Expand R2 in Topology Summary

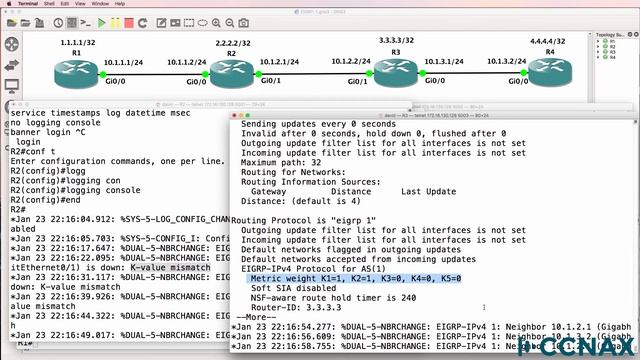[598, 47]
